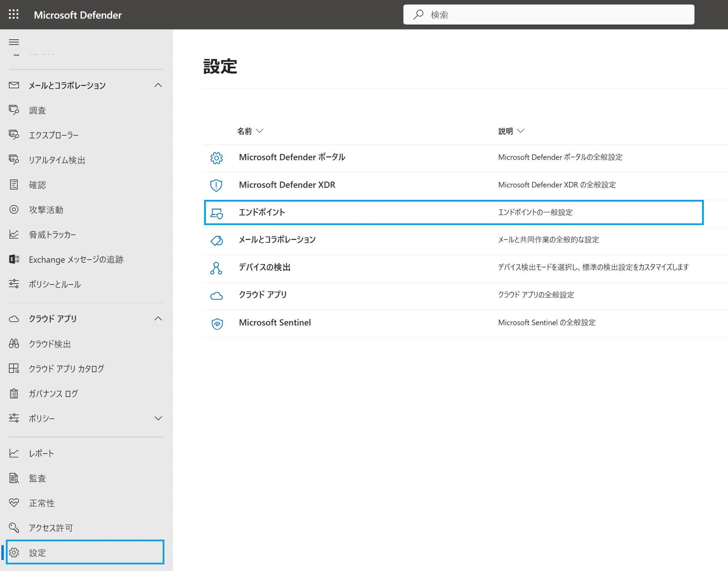The image size is (728, 571).
Task: Click the Microsoft Defender XDR shield icon
Action: 216,185
